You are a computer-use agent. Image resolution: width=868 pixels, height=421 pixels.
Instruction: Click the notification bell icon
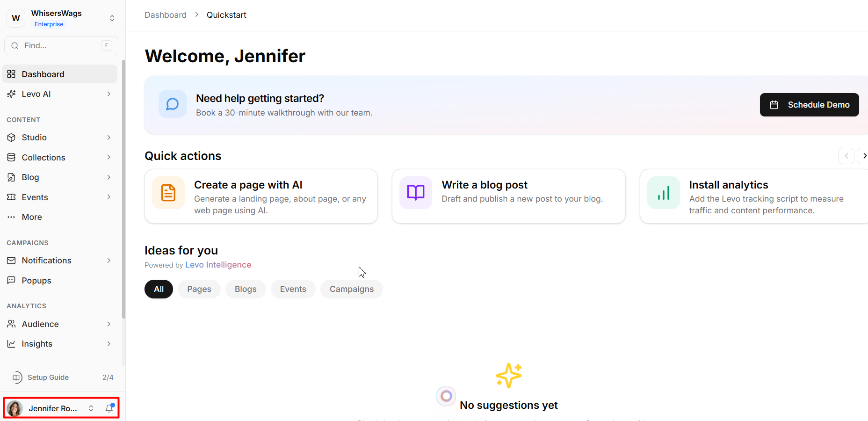point(109,408)
